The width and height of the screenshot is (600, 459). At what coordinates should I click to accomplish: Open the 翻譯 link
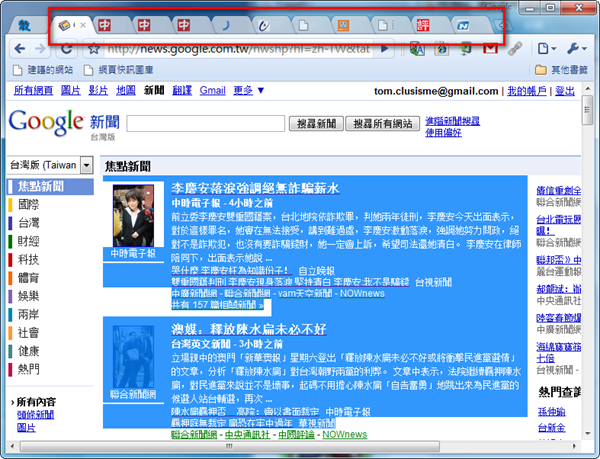click(182, 91)
